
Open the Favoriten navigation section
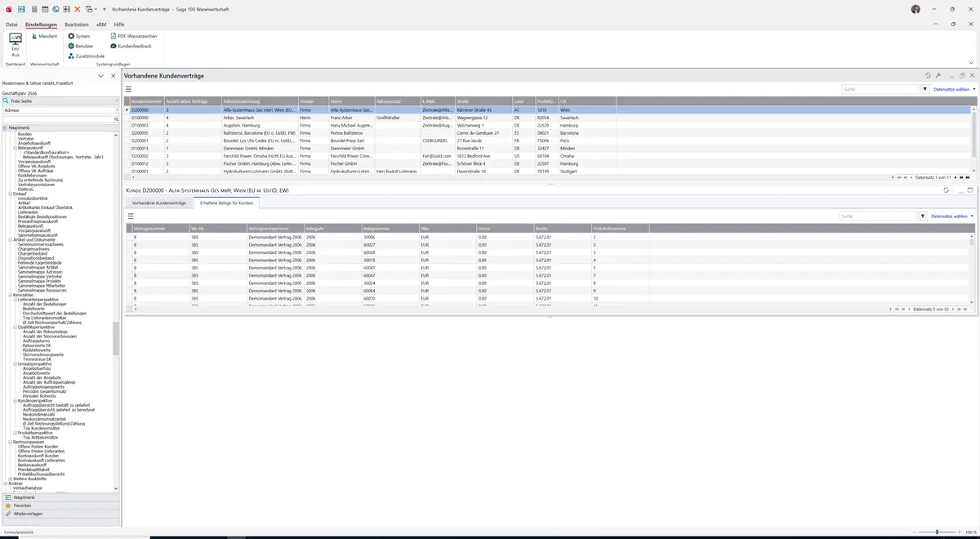(60, 506)
